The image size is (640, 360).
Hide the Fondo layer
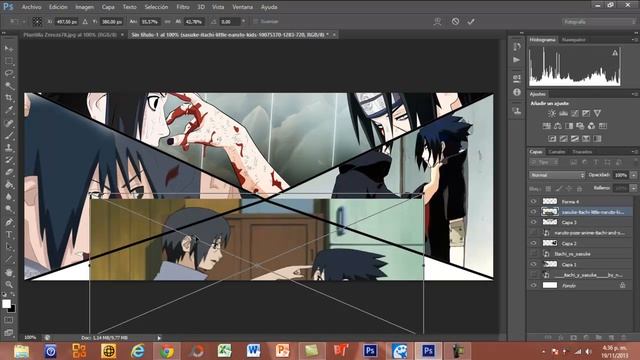point(533,285)
